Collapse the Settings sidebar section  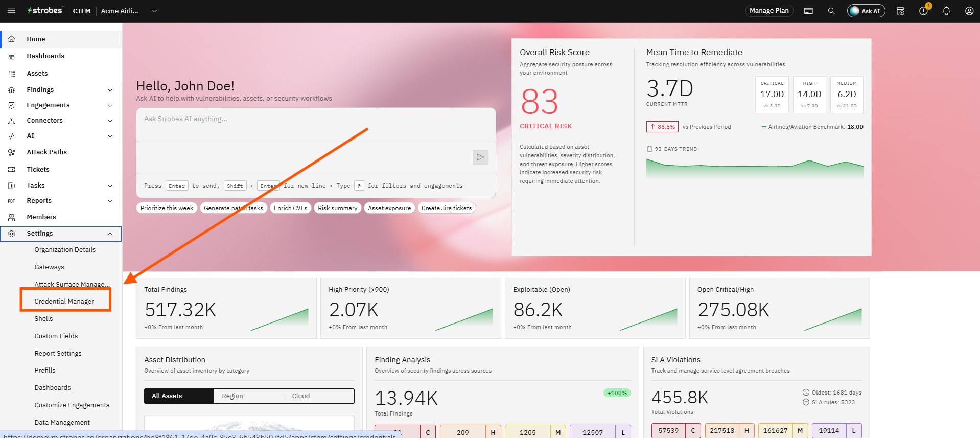coord(61,234)
